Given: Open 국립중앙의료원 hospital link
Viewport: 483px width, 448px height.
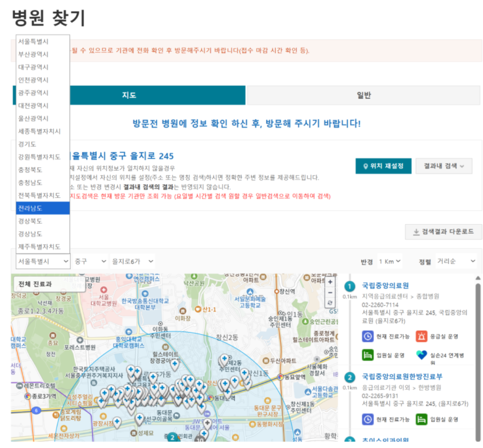Looking at the screenshot, I should point(385,285).
